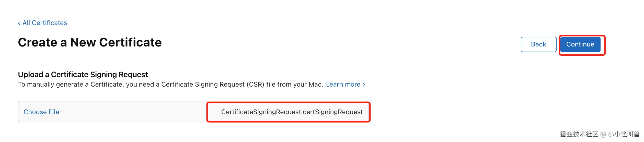Go to the All Certificates page
The width and height of the screenshot is (644, 142).
point(45,23)
